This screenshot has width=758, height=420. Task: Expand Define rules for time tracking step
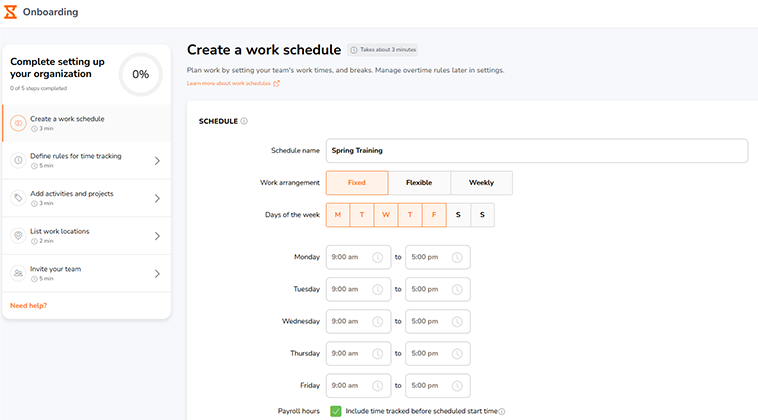pyautogui.click(x=157, y=160)
